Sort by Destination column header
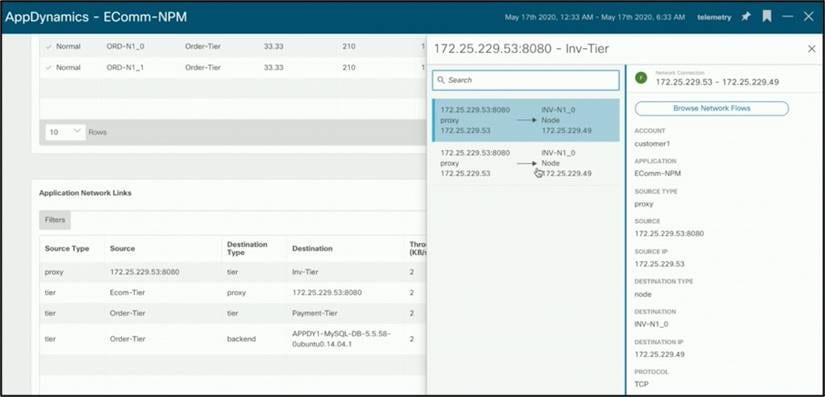 click(x=312, y=248)
